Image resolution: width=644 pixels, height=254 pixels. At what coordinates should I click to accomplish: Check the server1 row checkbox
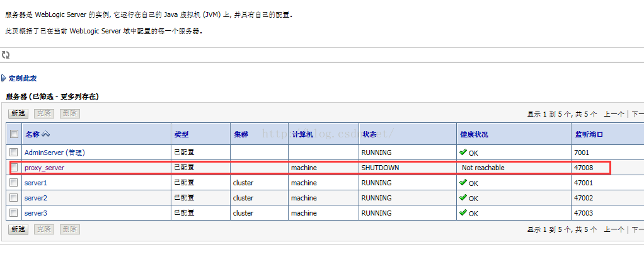click(x=14, y=183)
